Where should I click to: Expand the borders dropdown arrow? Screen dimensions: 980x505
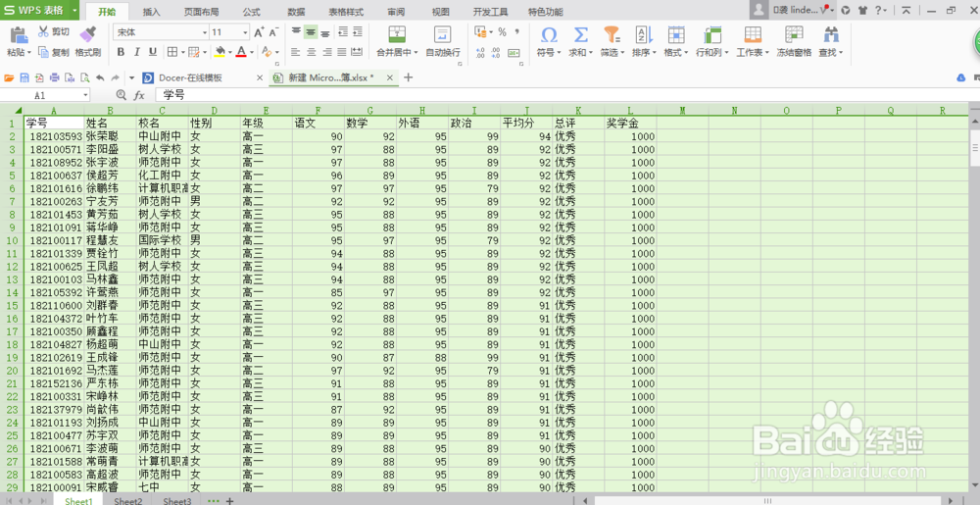[x=182, y=53]
